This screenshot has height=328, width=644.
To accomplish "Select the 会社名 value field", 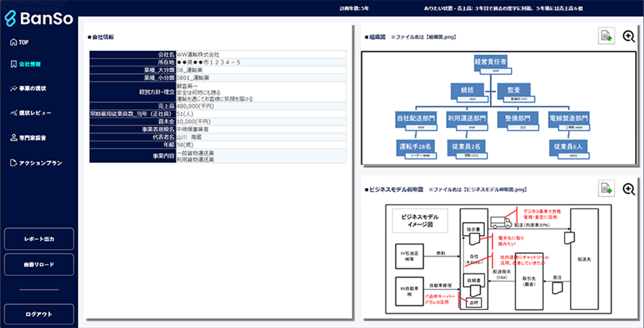I will pyautogui.click(x=260, y=55).
